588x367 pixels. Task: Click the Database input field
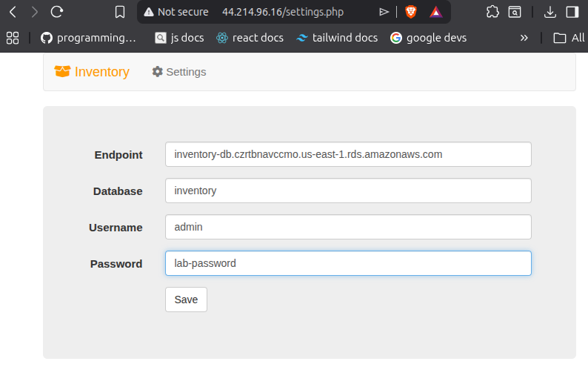coord(348,191)
